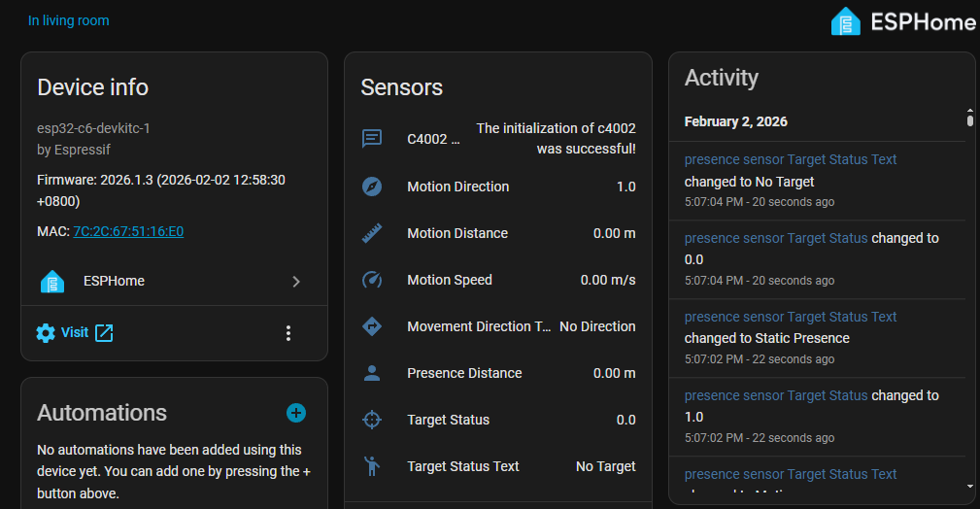
Task: Add a new automation with plus button
Action: coord(296,413)
